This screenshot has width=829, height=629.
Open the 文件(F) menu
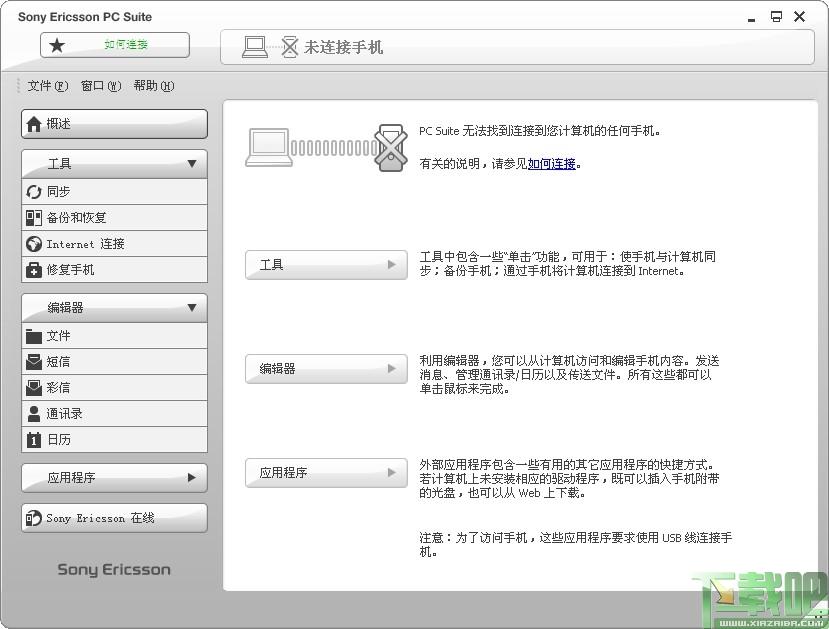(48, 86)
